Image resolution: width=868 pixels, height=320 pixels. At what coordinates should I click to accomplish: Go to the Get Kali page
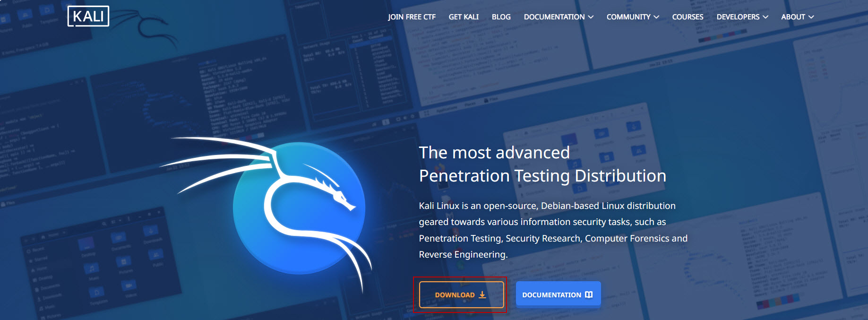(464, 17)
